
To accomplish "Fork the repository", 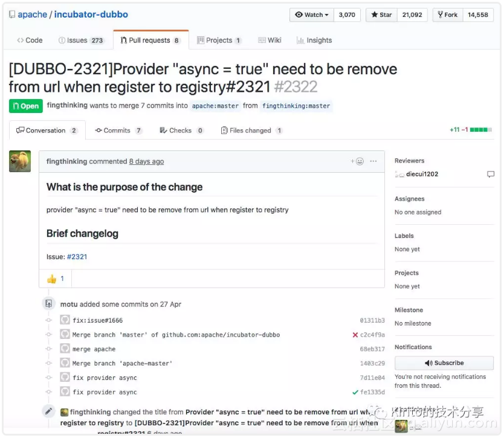I will click(448, 14).
